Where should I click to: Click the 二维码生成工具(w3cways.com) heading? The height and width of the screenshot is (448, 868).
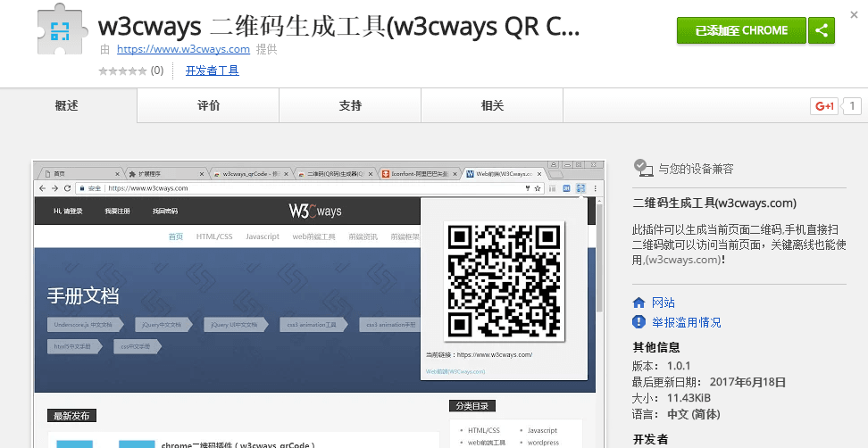pos(714,203)
